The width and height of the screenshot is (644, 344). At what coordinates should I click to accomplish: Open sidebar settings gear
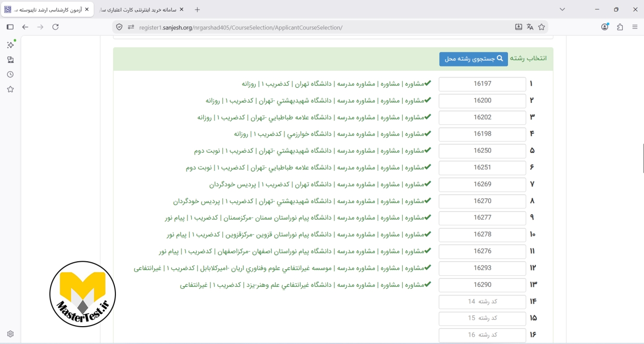(x=10, y=334)
